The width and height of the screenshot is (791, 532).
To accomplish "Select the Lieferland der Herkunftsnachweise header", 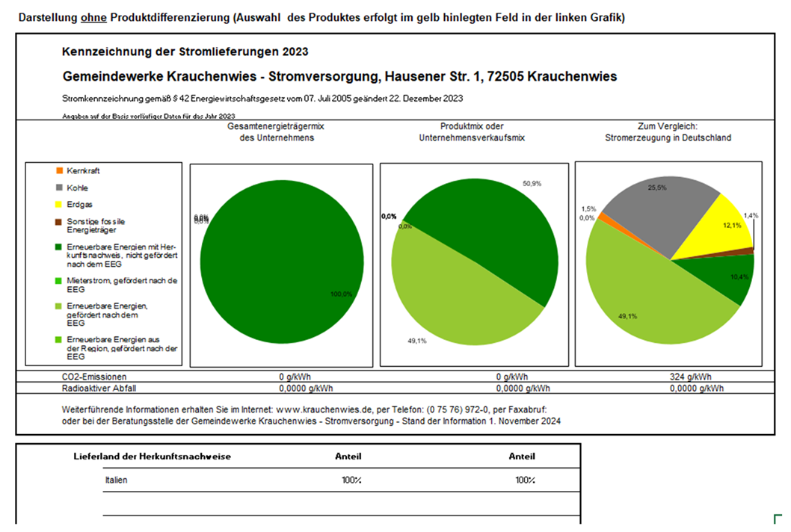I will [152, 456].
